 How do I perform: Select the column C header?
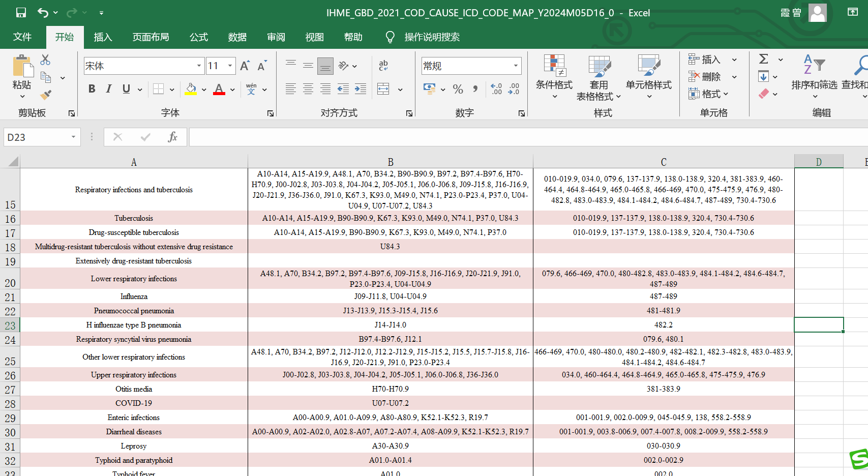tap(663, 162)
